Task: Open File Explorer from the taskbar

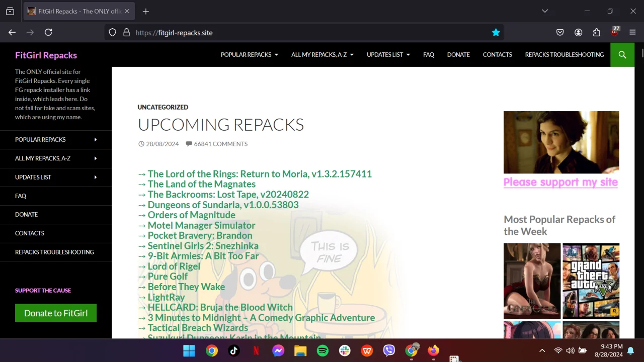Action: (x=300, y=350)
